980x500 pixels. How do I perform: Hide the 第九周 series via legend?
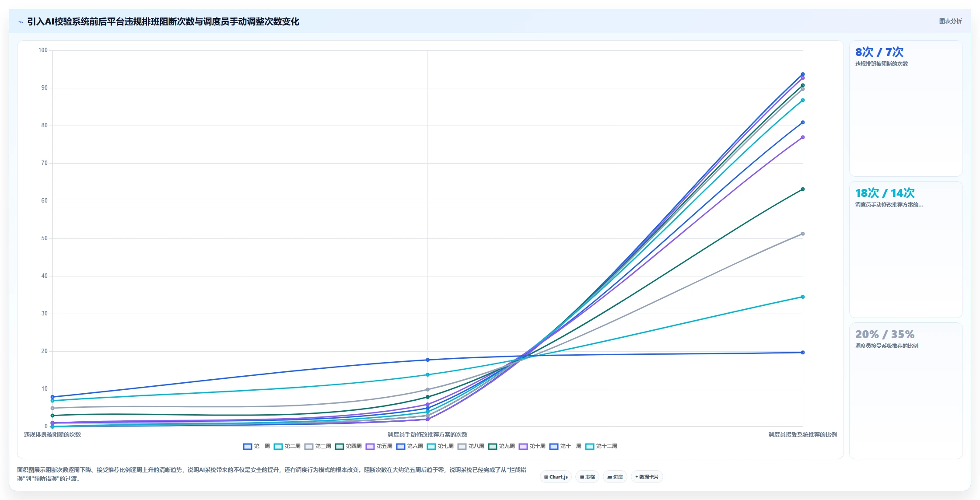(501, 446)
